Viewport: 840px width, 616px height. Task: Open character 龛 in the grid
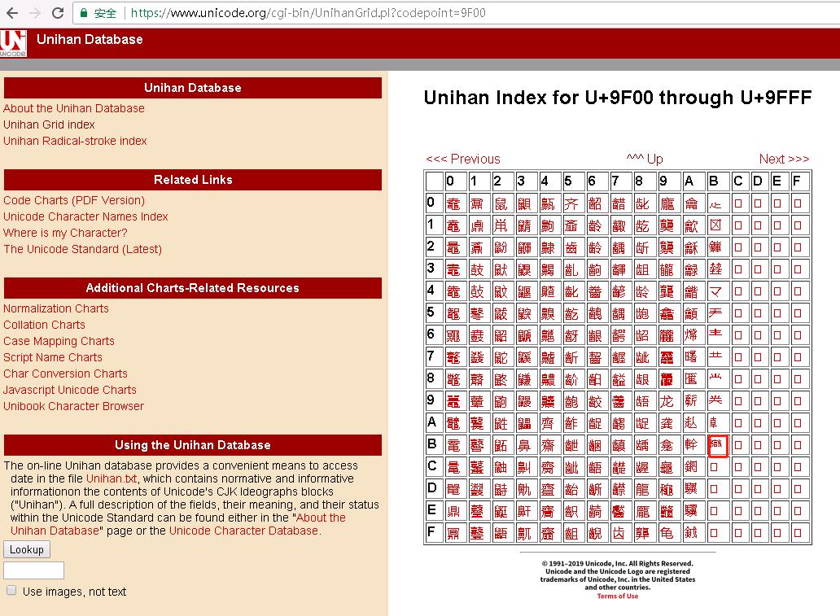667,445
